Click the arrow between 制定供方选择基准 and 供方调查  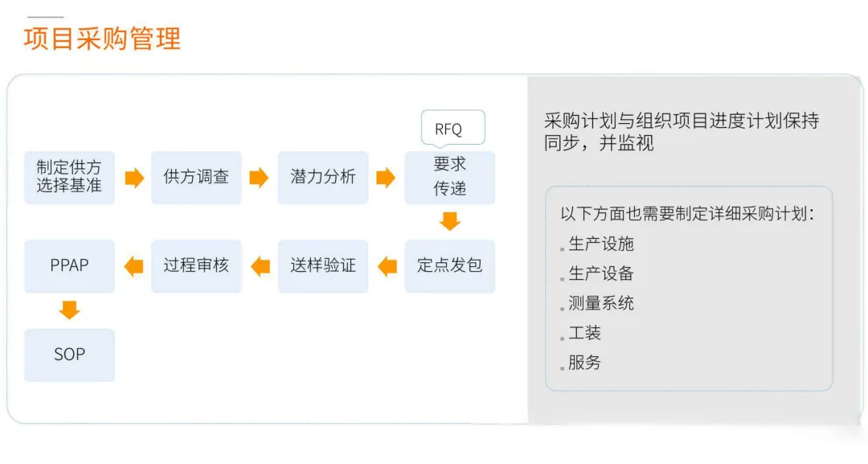tap(133, 178)
